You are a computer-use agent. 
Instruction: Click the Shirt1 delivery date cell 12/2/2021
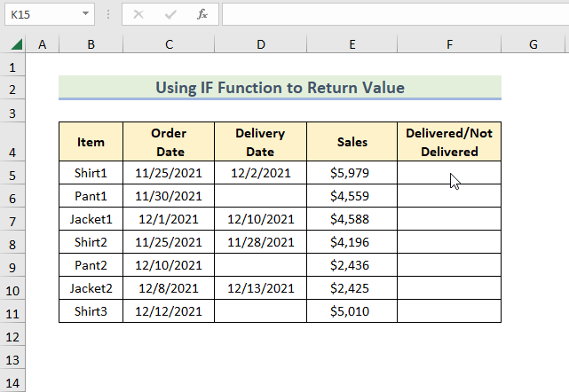(x=260, y=173)
